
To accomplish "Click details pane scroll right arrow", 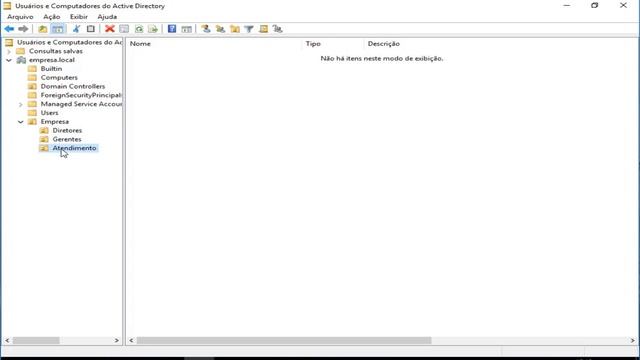I will point(633,340).
